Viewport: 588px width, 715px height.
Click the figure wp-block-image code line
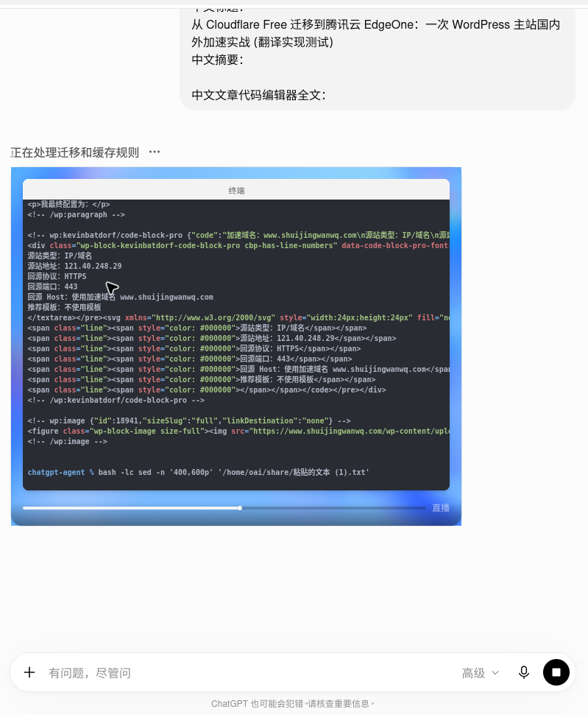click(238, 431)
